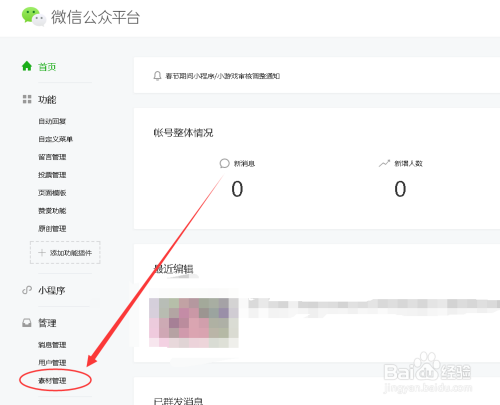Click the trend chart icon beside 新增人数
The height and width of the screenshot is (405, 500).
click(x=384, y=163)
